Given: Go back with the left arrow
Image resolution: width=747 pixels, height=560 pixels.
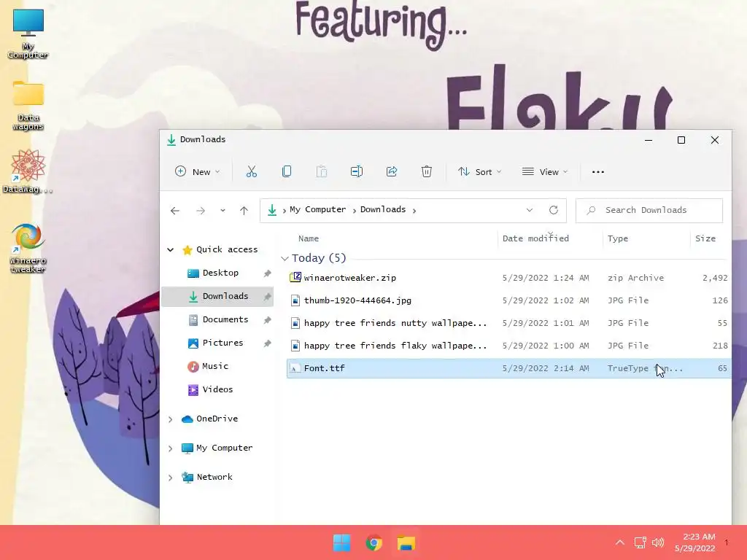Looking at the screenshot, I should coord(175,211).
